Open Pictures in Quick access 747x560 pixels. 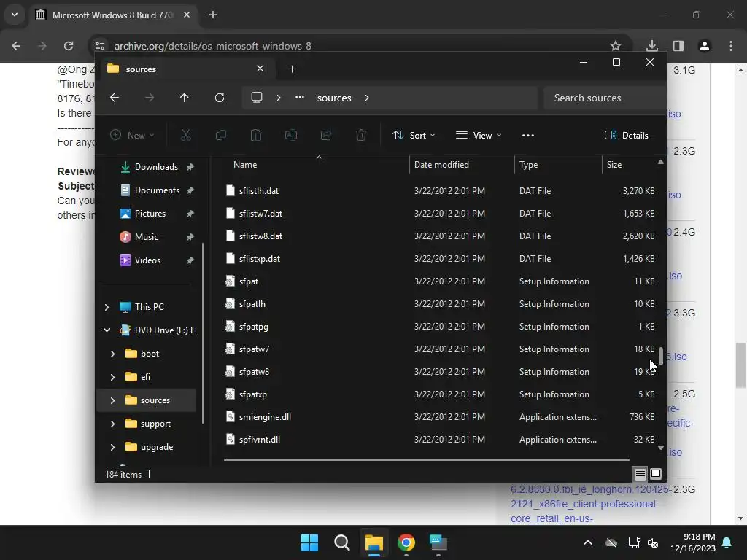point(150,214)
